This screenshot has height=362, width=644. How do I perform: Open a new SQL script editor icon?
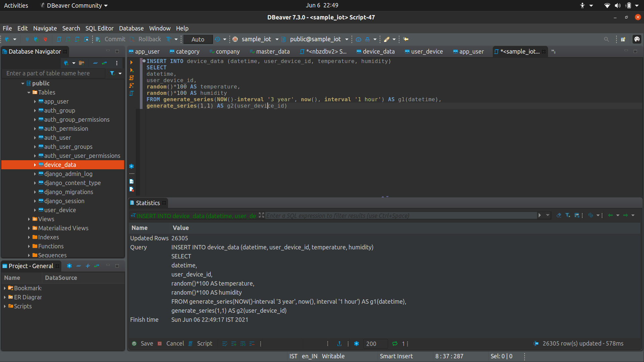pyautogui.click(x=59, y=39)
